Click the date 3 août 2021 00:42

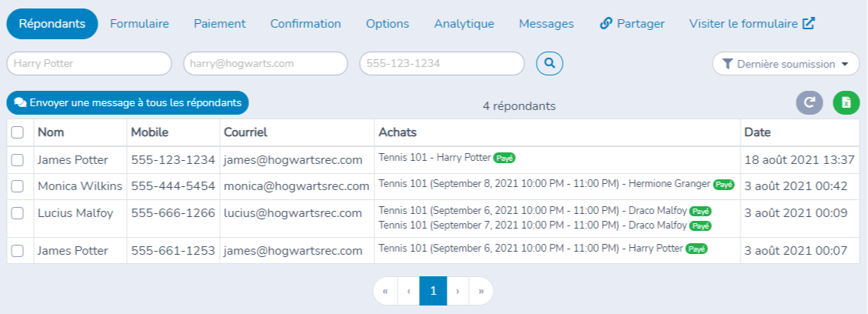[x=796, y=186]
